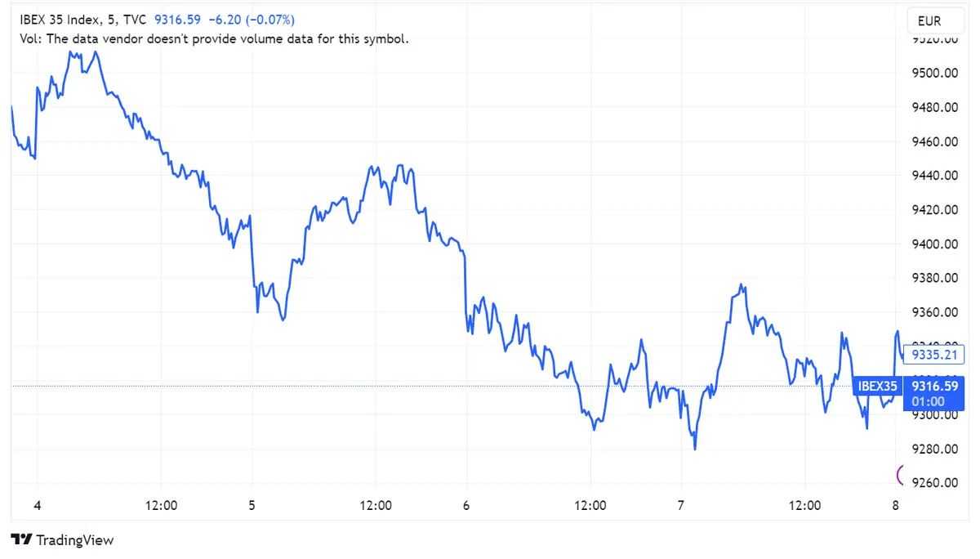Click the day 7 label on time axis
Screen dimensions: 980x559
click(x=680, y=505)
